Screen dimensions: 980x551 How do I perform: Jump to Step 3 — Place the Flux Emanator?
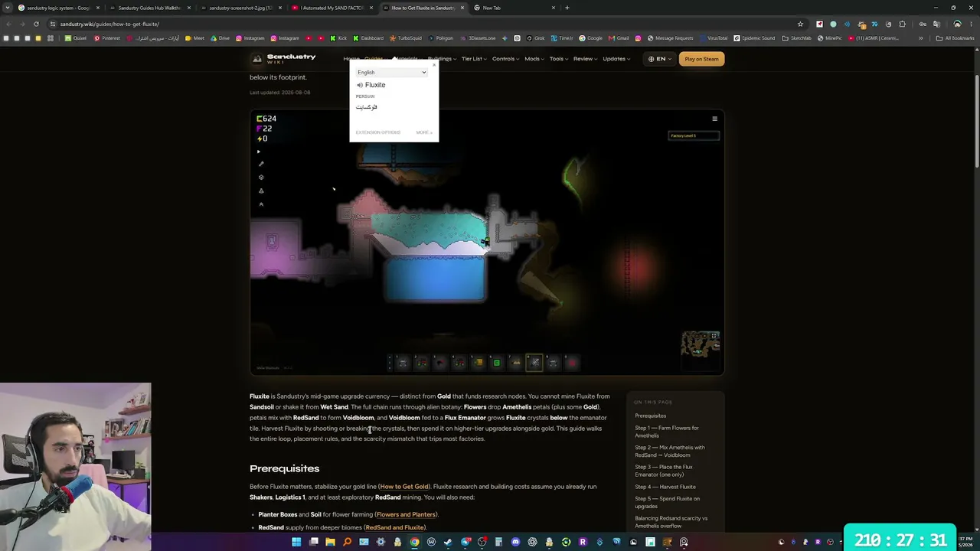(664, 471)
